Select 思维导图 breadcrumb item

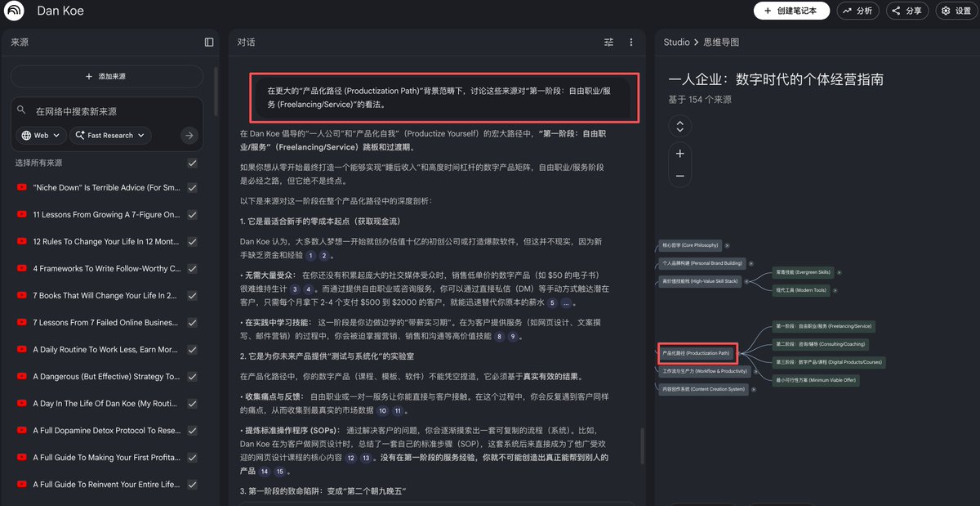tap(721, 42)
